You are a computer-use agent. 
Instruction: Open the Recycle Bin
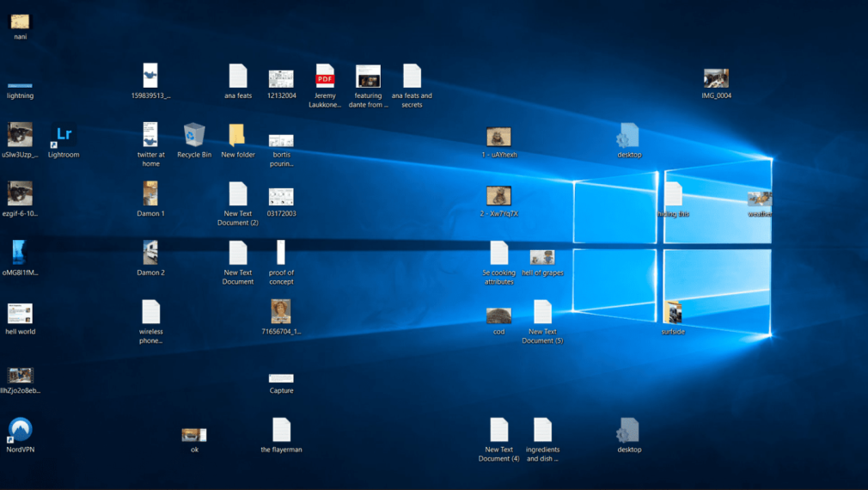[194, 141]
